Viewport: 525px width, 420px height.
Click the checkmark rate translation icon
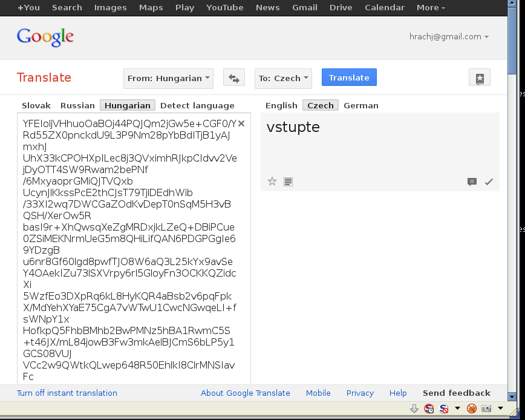point(489,182)
